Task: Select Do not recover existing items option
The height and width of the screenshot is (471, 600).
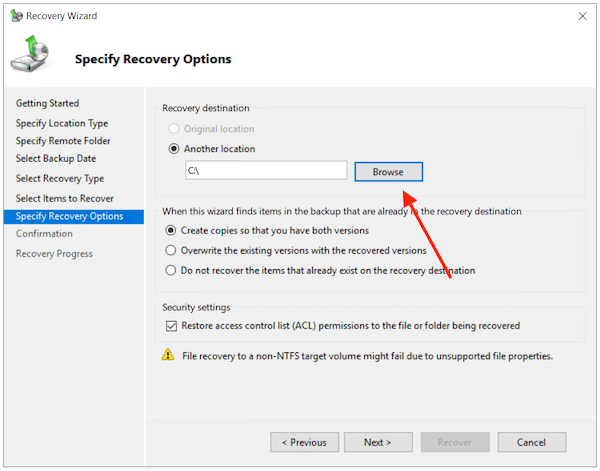Action: click(172, 270)
